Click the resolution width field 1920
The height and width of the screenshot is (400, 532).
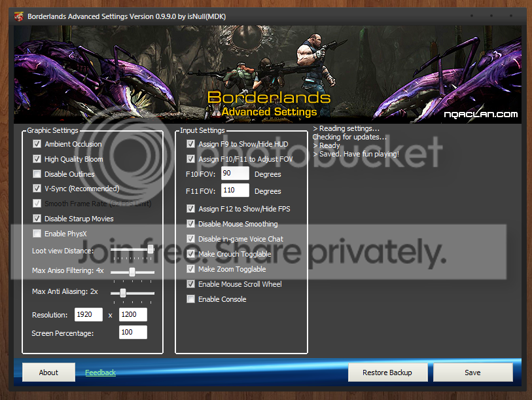click(x=88, y=314)
